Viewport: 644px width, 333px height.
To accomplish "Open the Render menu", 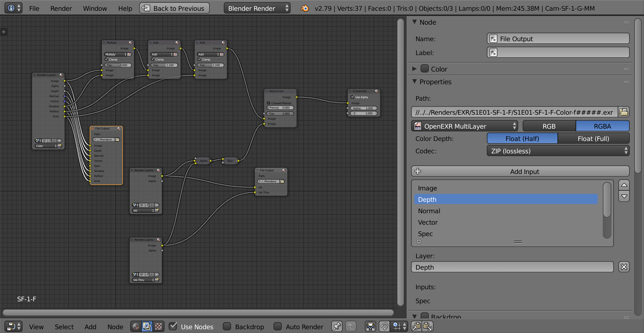I will 61,9.
